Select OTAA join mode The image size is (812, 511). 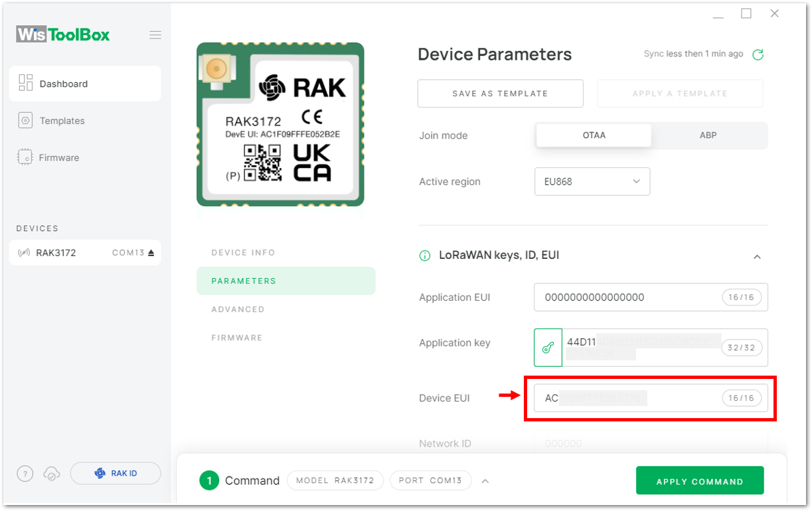tap(594, 135)
